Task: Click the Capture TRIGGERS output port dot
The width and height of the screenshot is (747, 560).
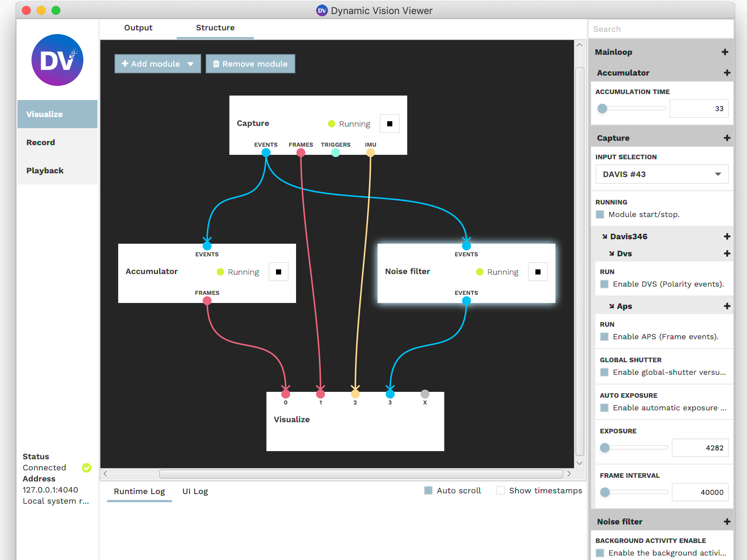Action: [335, 153]
